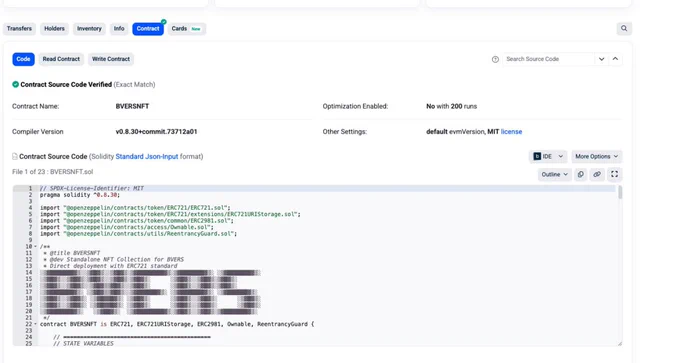Screen dimensions: 680x363
Task: Copy permalink link icon
Action: (597, 174)
